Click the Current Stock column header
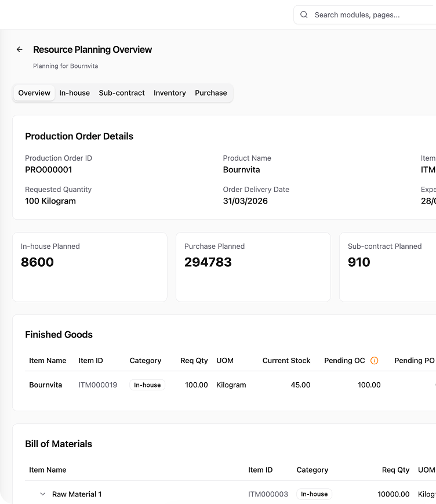This screenshot has height=504, width=436. coord(286,361)
